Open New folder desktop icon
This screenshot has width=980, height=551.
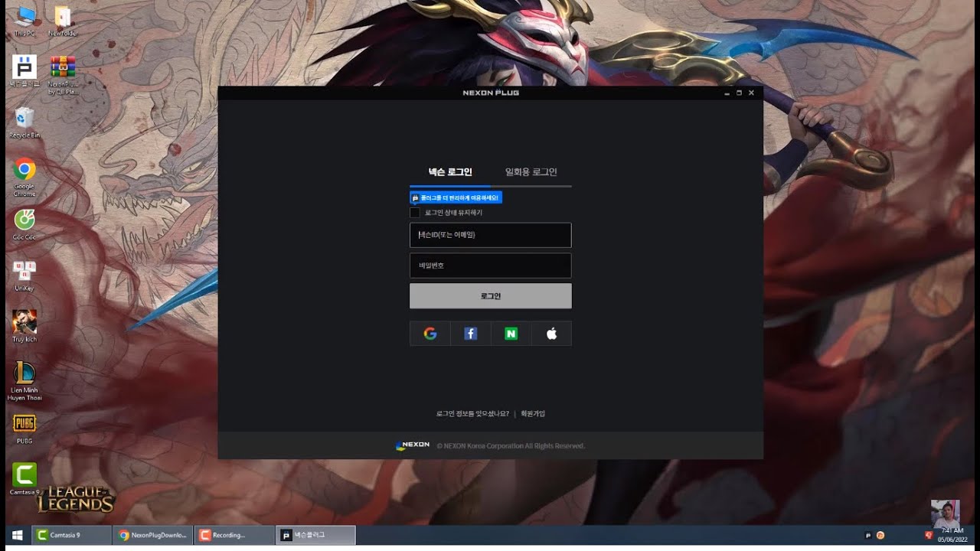(63, 21)
